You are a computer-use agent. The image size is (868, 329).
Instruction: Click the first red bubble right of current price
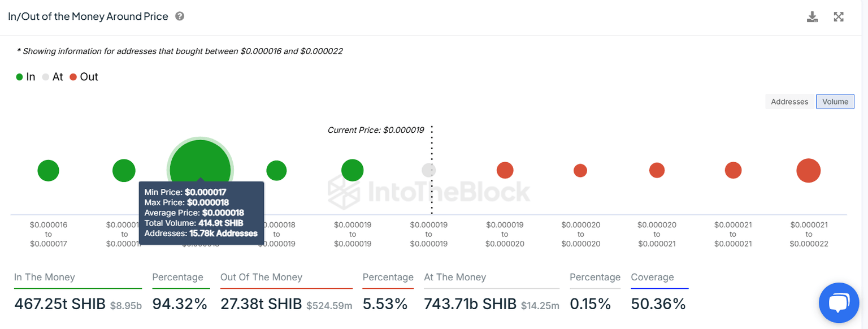[x=505, y=170]
